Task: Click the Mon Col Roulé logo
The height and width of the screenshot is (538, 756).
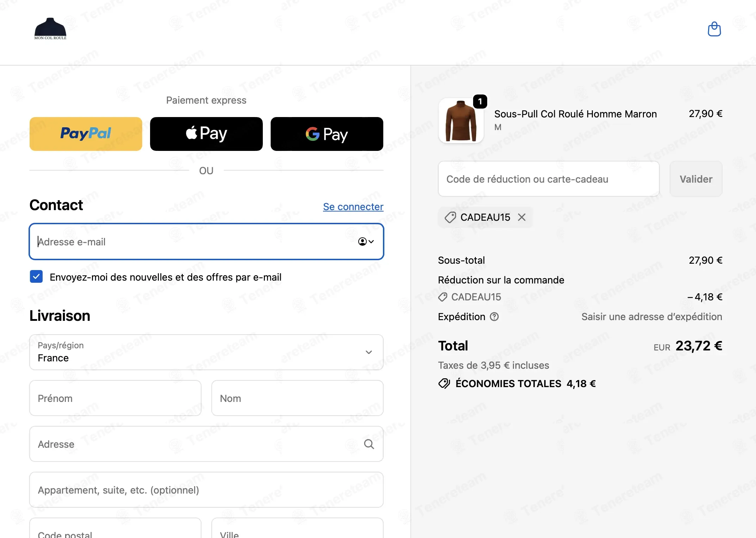Action: pos(50,29)
